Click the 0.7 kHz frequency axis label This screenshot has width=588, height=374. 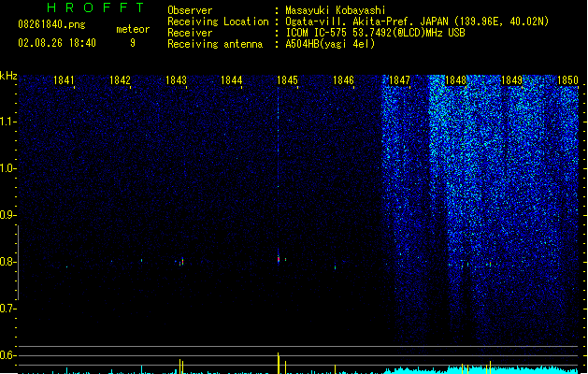[7, 309]
